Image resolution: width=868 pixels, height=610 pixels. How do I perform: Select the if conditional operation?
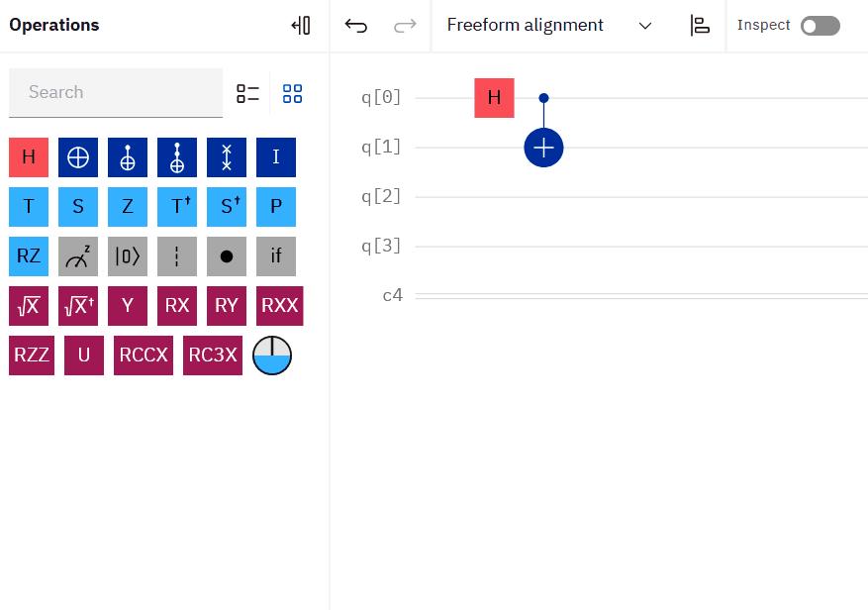pos(276,256)
